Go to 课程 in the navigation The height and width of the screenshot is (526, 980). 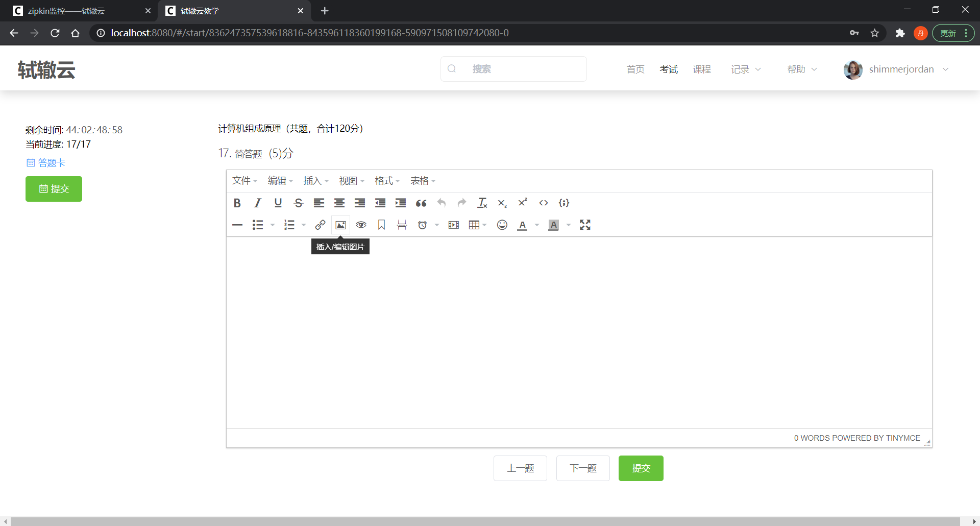[x=702, y=69]
